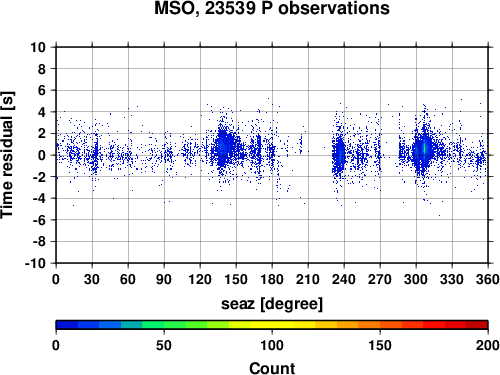Click the y-axis tick label 4
The height and width of the screenshot is (375, 500).
[x=42, y=112]
